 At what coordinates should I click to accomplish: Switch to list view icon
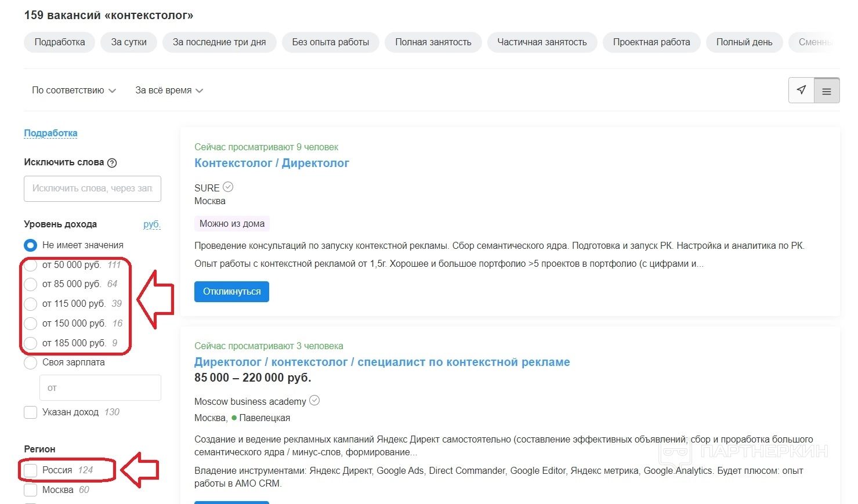pyautogui.click(x=827, y=91)
